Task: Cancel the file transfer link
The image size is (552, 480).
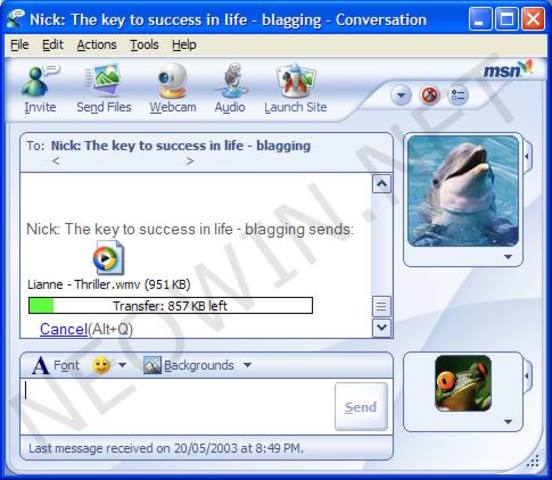Action: click(x=63, y=329)
